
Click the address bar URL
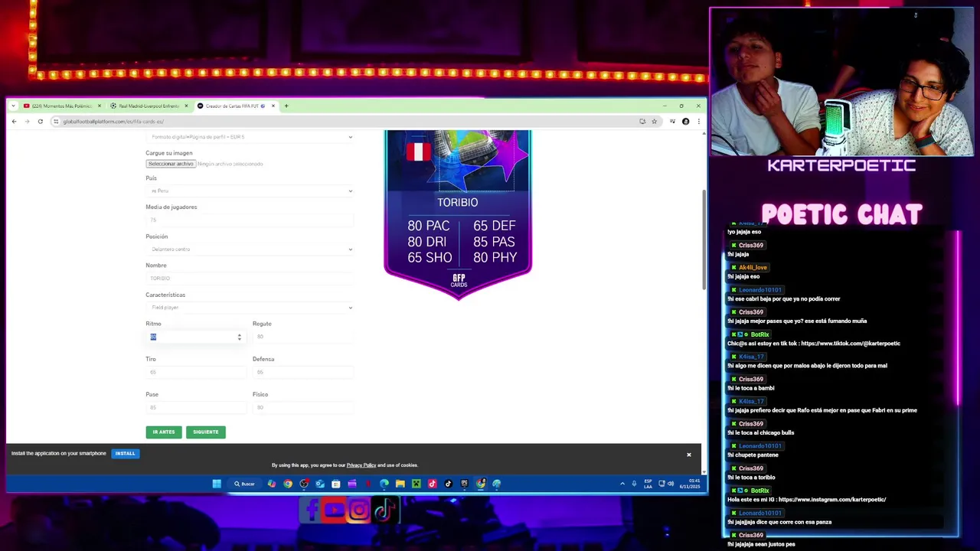[x=113, y=121]
